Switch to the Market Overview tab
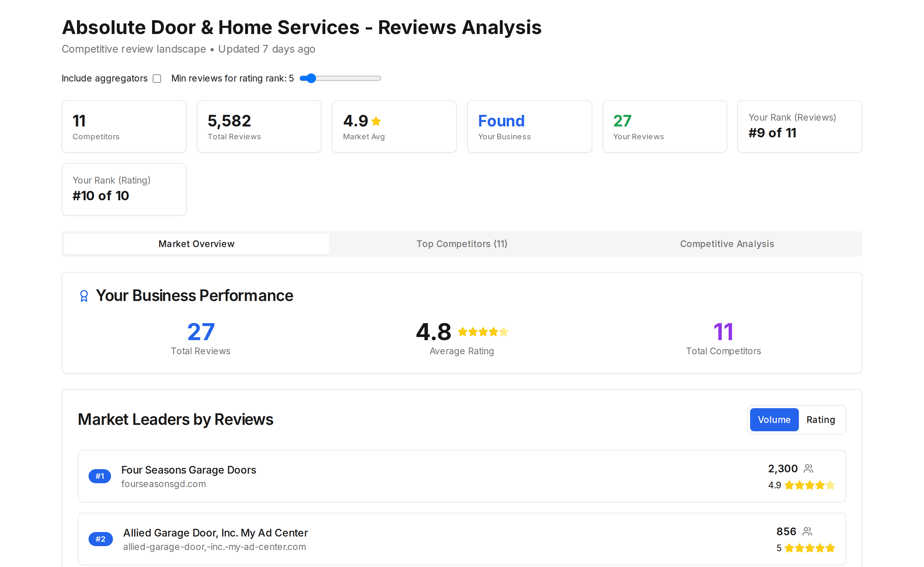 [196, 244]
